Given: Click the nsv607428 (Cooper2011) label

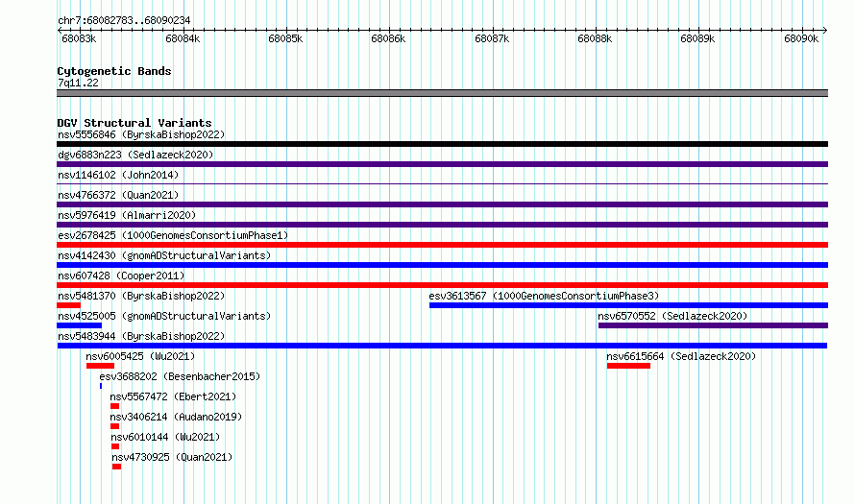Looking at the screenshot, I should click(121, 276).
